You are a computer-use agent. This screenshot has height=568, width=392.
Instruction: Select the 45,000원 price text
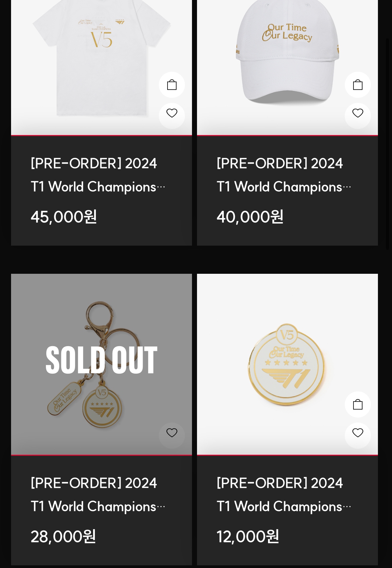point(64,217)
